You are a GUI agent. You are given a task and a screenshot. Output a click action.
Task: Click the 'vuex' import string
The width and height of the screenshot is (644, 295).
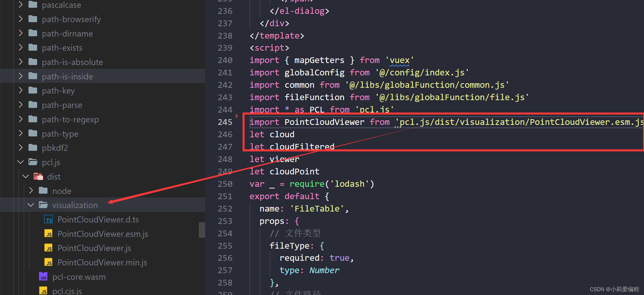399,60
